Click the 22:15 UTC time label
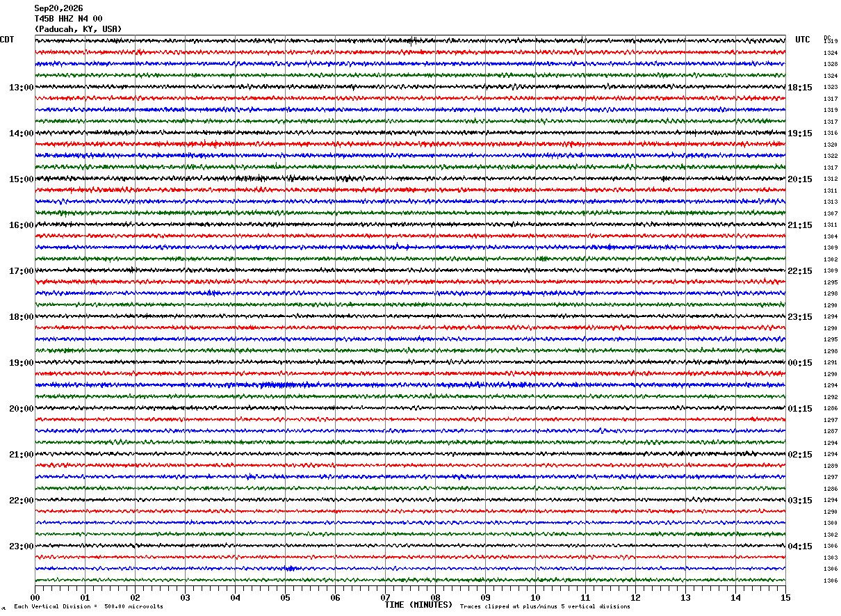841x616 pixels. pos(800,271)
